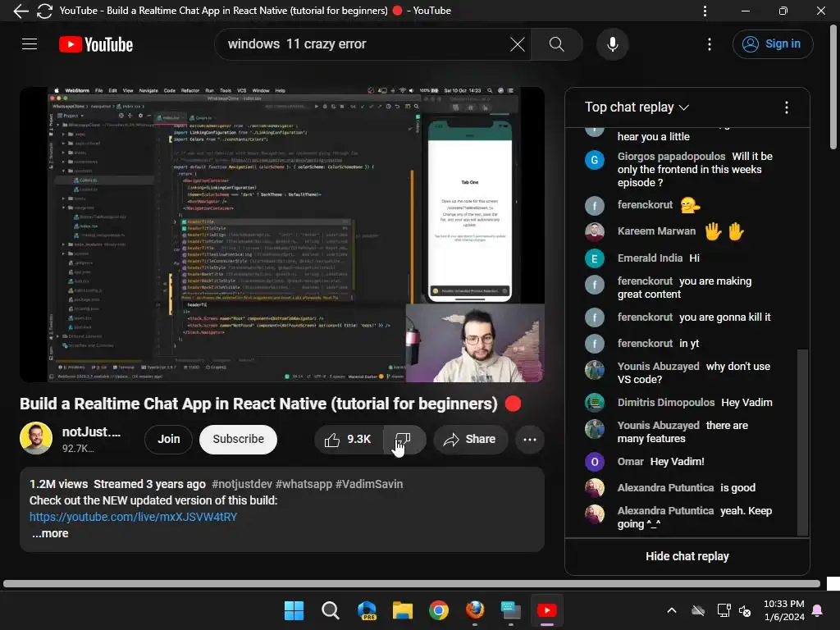The height and width of the screenshot is (630, 840).
Task: Launch Google Chrome from taskbar
Action: coord(439,610)
